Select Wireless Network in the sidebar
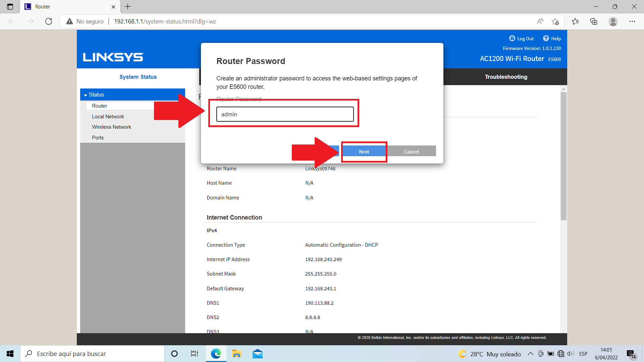 111,127
